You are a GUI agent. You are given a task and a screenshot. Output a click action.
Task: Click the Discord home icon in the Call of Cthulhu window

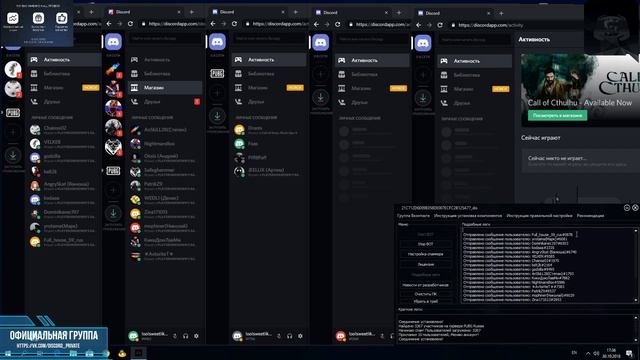tap(423, 43)
